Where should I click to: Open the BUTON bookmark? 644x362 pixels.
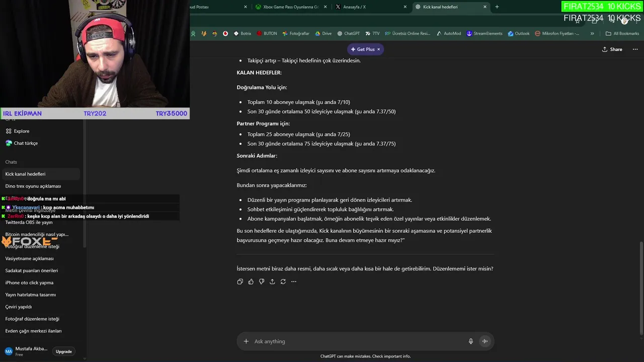tap(267, 34)
